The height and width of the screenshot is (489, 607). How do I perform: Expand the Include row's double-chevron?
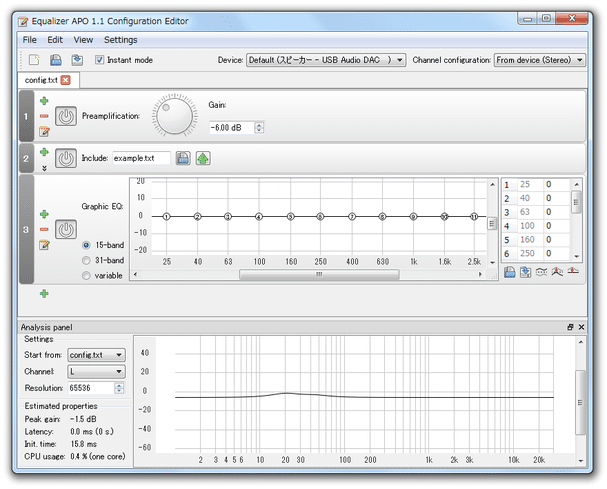44,168
